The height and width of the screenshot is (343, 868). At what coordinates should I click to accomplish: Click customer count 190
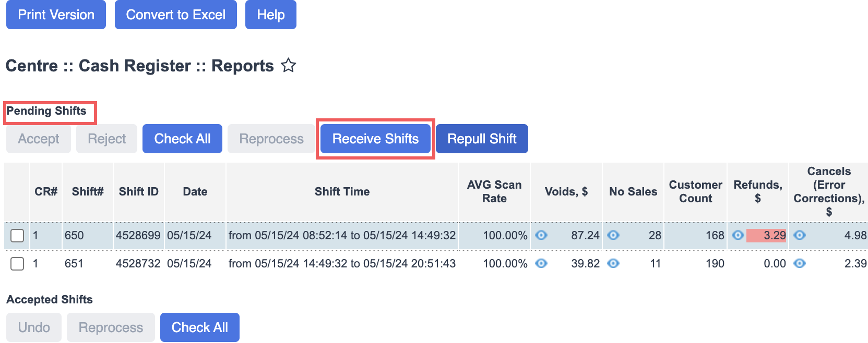[x=715, y=263]
